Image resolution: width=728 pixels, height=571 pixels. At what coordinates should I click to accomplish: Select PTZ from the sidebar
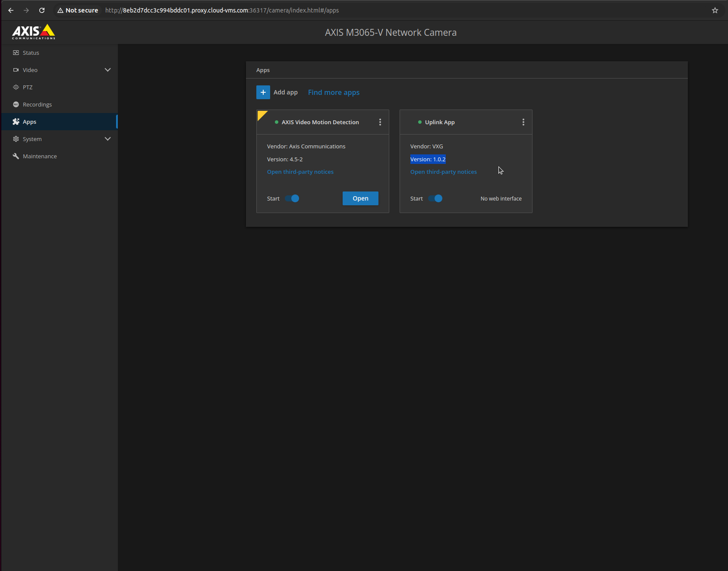[x=28, y=87]
